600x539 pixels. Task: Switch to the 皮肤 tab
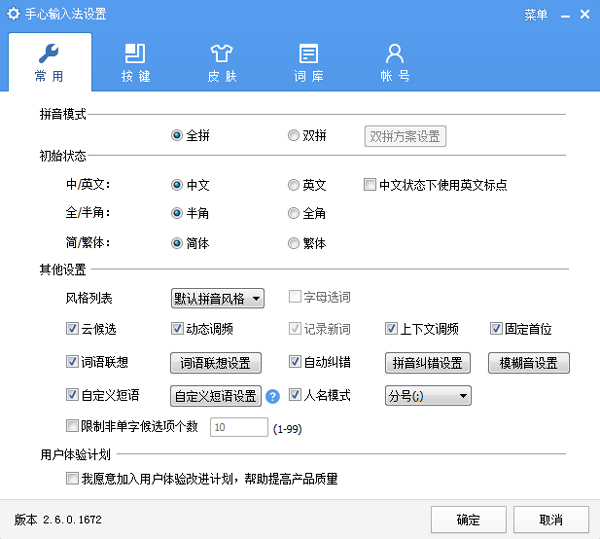pos(222,62)
